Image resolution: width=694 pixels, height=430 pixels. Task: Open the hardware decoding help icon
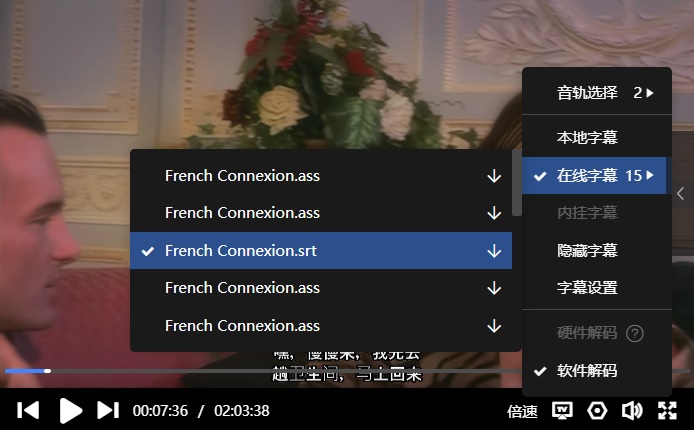click(x=635, y=333)
